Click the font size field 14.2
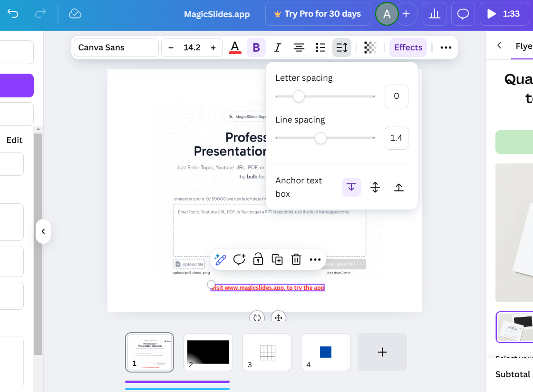Screen dimensions: 533x392 pos(192,48)
